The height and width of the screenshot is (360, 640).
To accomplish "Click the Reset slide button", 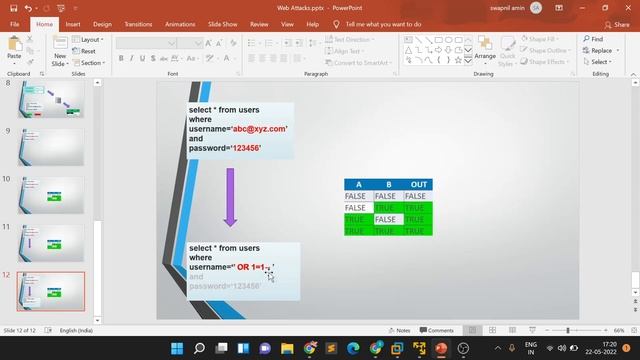I will (84, 51).
